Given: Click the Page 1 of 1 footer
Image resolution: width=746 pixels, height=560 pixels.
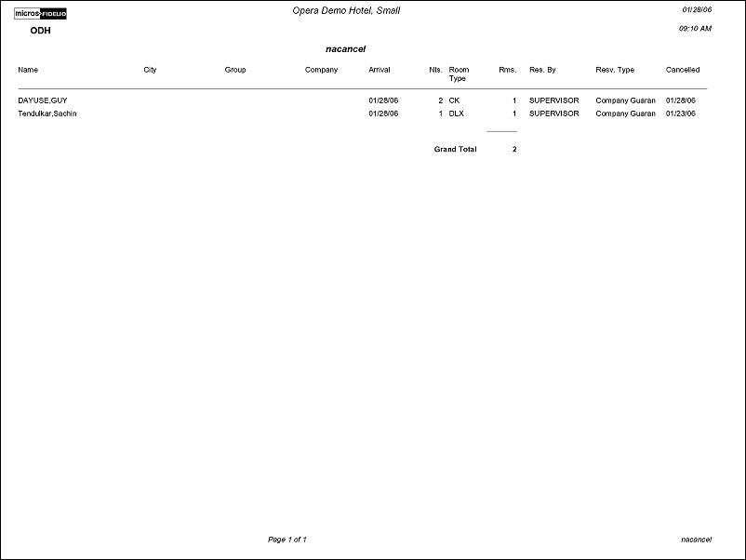Looking at the screenshot, I should (x=287, y=540).
